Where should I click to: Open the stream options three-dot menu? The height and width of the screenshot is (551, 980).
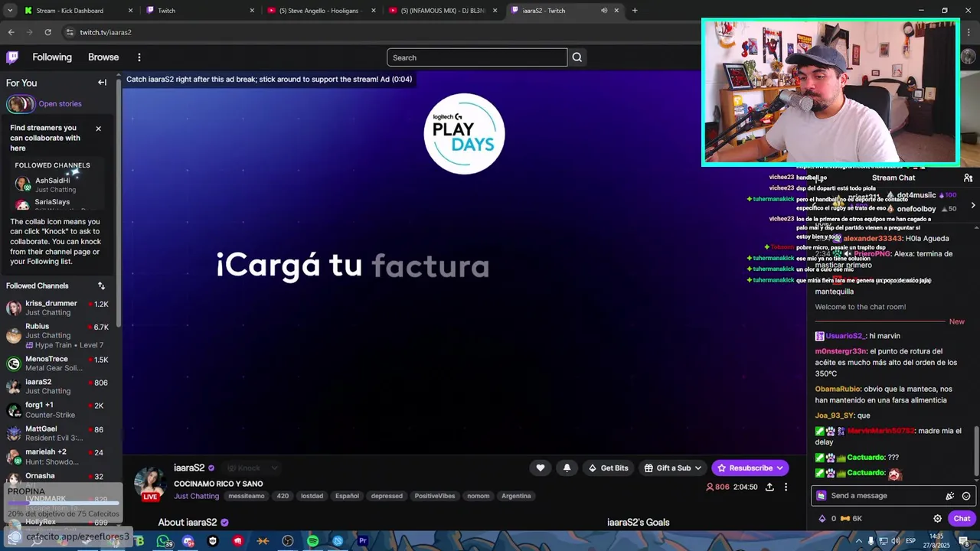(786, 487)
